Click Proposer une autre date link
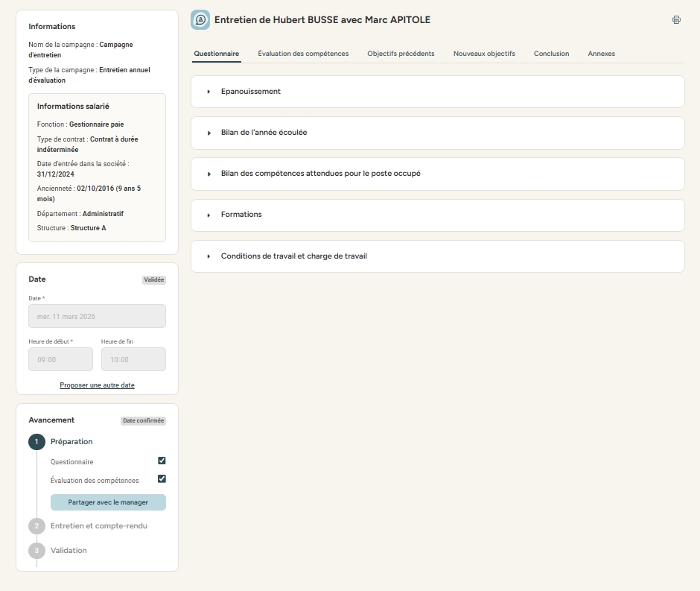 click(97, 385)
